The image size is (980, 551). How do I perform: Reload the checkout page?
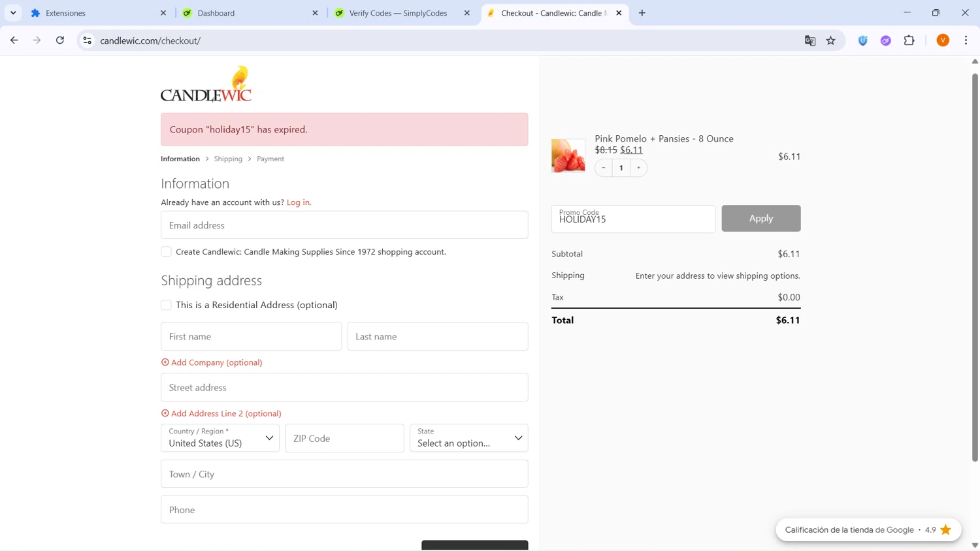pos(60,40)
